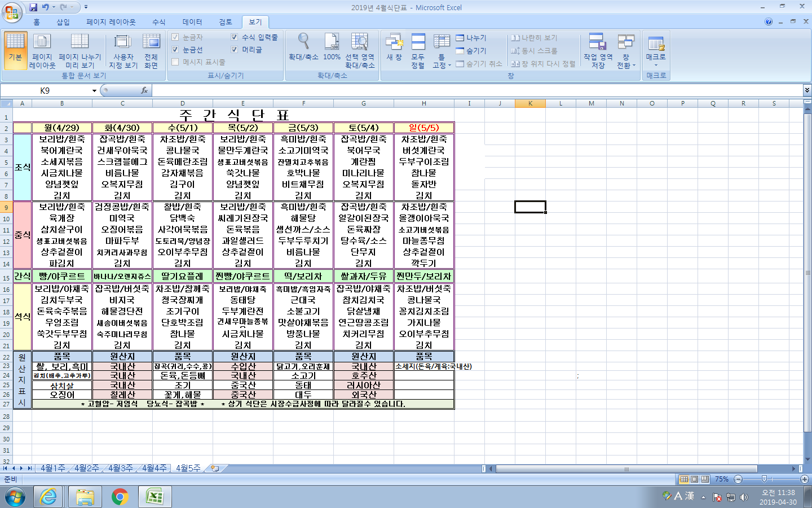Toggle the 머리글 checkbox
The image size is (812, 508).
235,50
